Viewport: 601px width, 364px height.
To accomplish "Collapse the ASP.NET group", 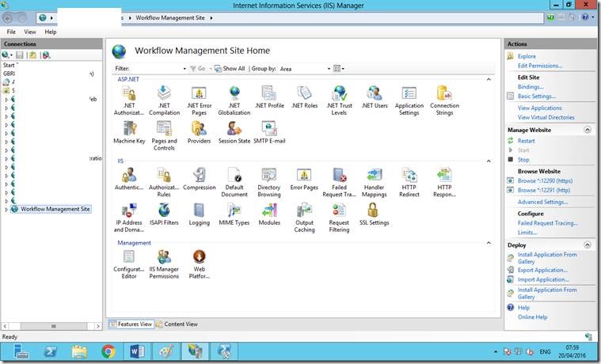I will (489, 79).
